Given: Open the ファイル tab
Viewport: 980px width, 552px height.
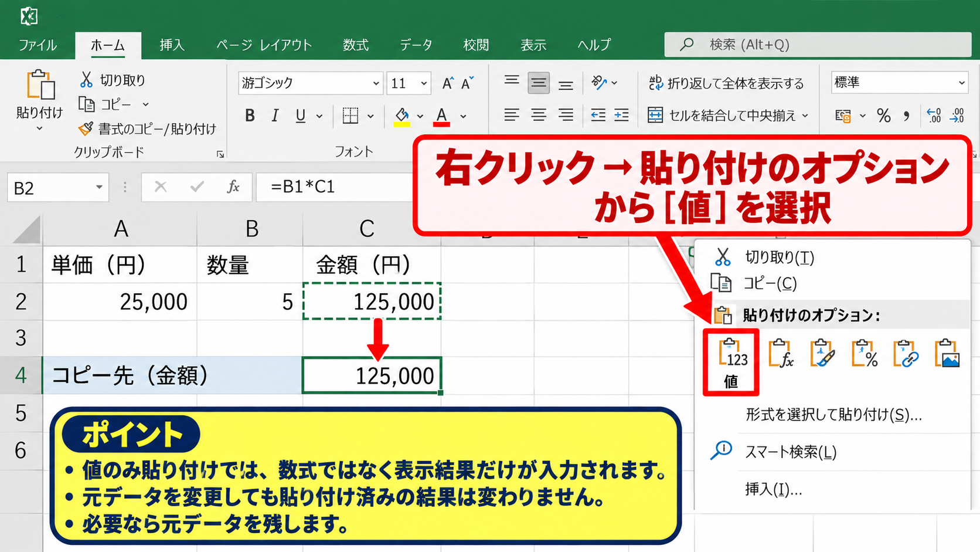Looking at the screenshot, I should click(x=38, y=45).
